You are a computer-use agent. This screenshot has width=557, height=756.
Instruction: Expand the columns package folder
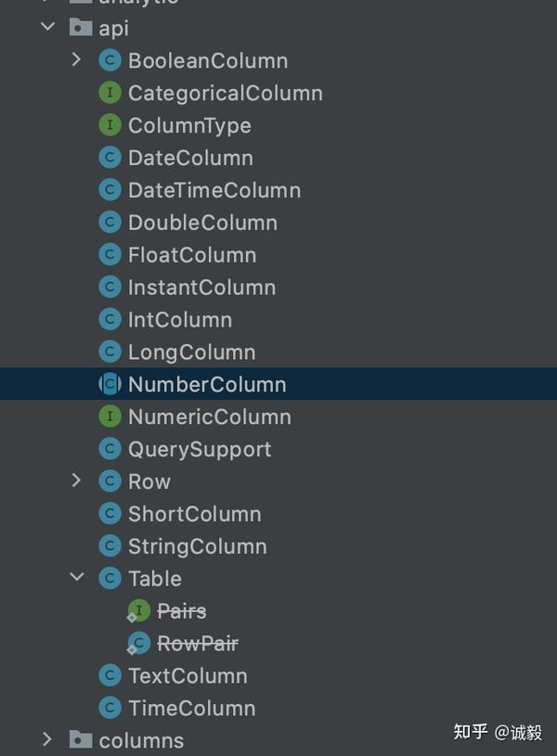(x=47, y=739)
